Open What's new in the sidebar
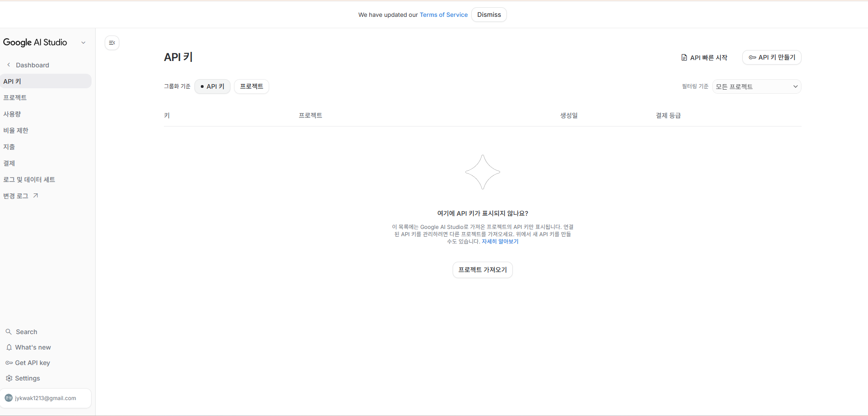868x416 pixels. (33, 347)
